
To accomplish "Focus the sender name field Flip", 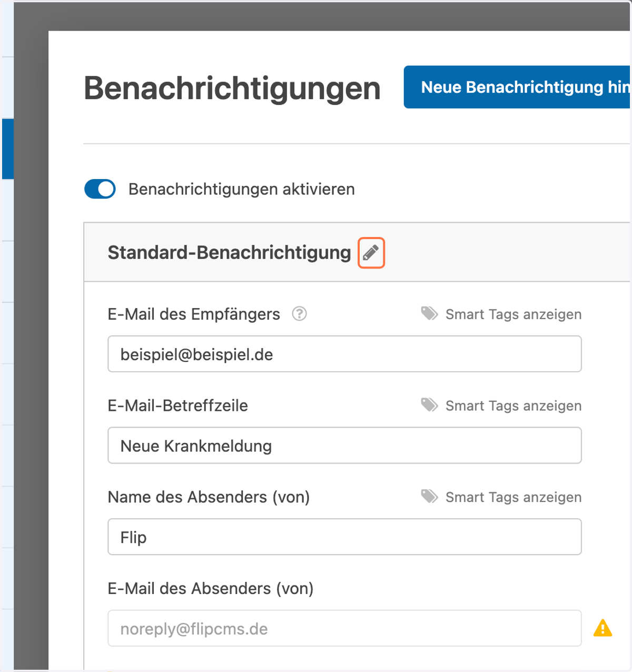I will 344,537.
